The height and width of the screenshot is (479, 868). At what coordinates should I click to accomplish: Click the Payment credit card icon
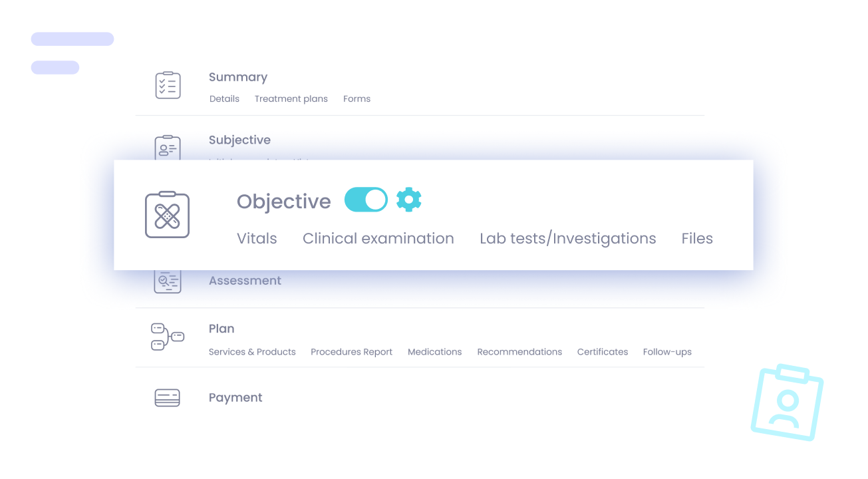click(168, 398)
